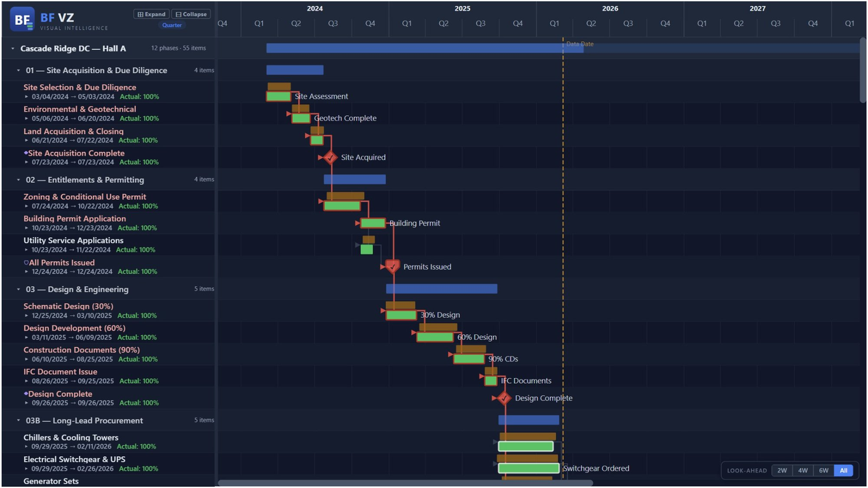Toggle the 6W look-ahead filter

coord(824,470)
